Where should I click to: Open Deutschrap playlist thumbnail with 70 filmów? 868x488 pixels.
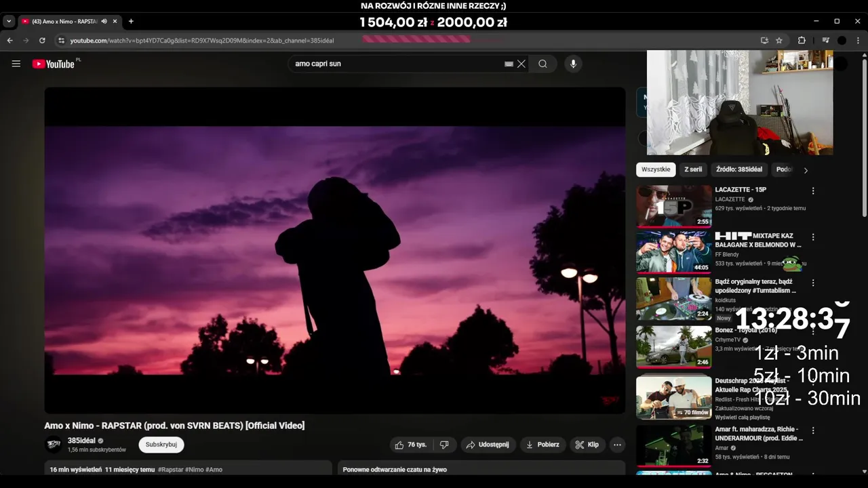coord(673,397)
